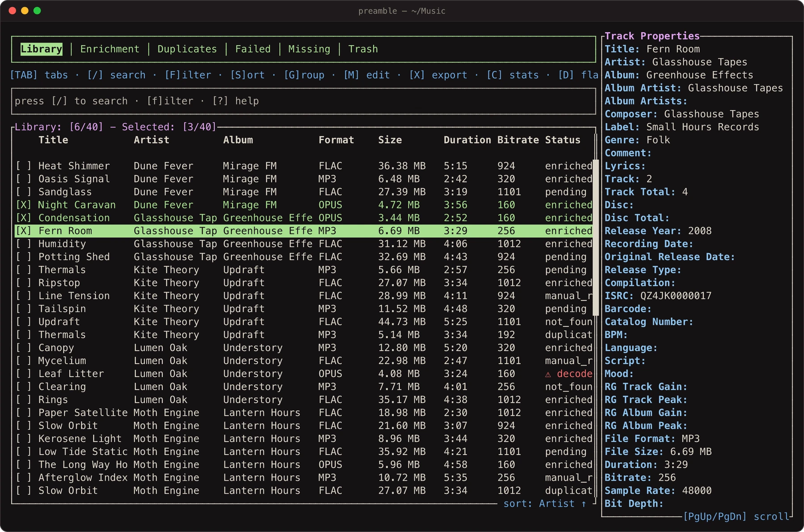
Task: Click the 44.73 MB size cell
Action: point(402,322)
